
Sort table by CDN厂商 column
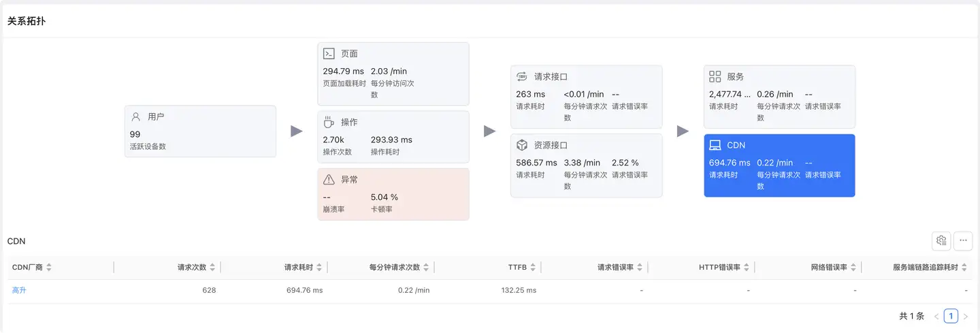click(x=48, y=268)
